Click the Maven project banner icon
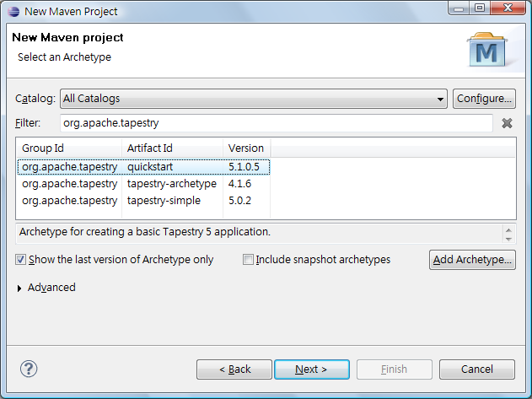 486,51
